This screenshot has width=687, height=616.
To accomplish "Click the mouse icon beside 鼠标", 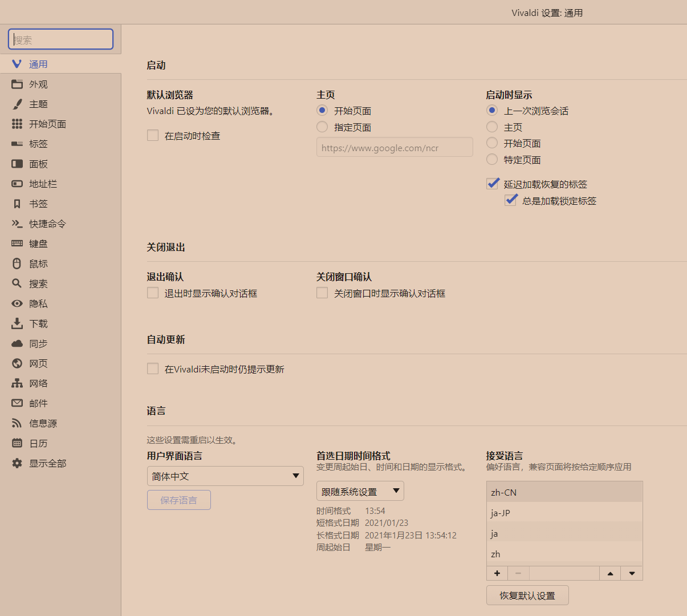I will [x=17, y=264].
